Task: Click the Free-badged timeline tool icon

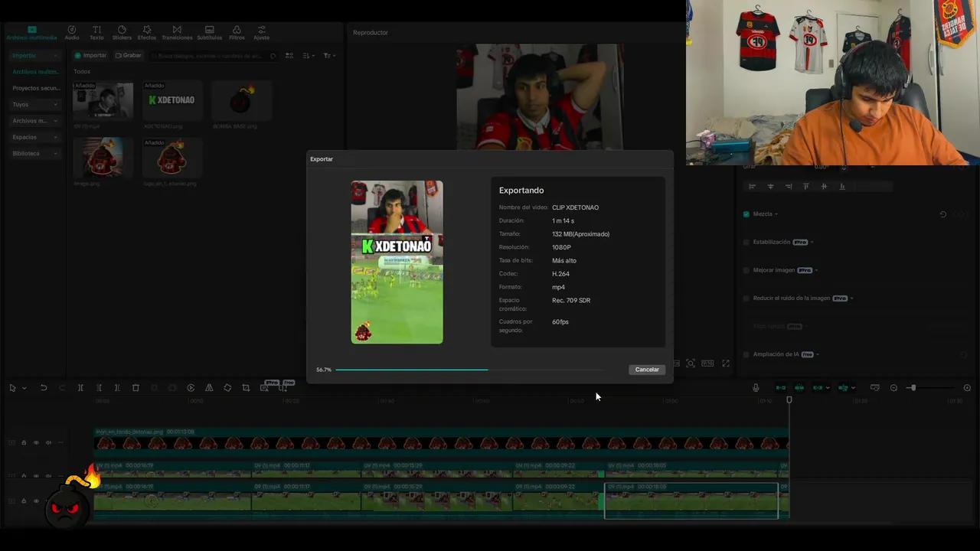Action: tap(284, 387)
